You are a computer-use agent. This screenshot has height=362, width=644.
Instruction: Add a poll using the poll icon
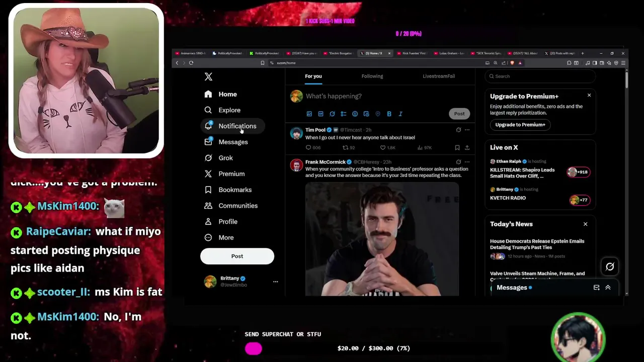[x=344, y=114]
